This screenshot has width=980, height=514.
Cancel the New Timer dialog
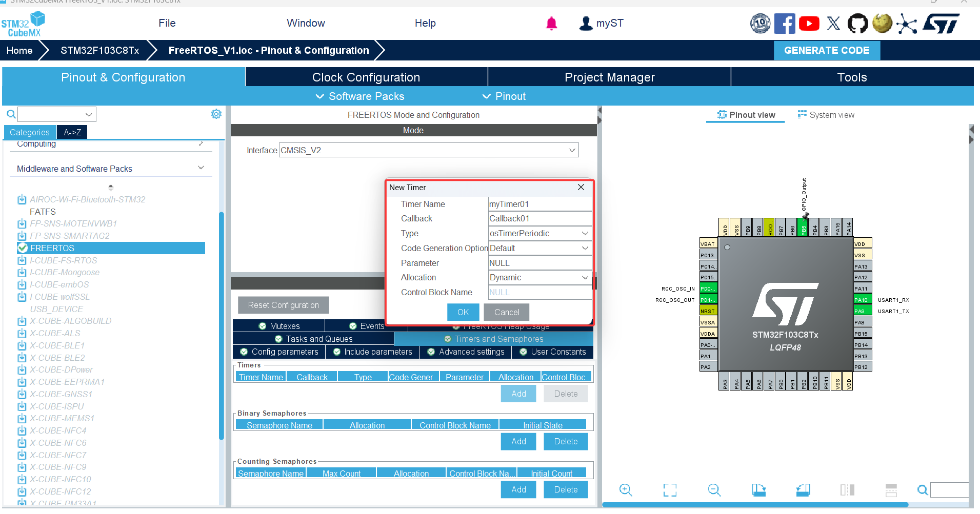click(507, 312)
